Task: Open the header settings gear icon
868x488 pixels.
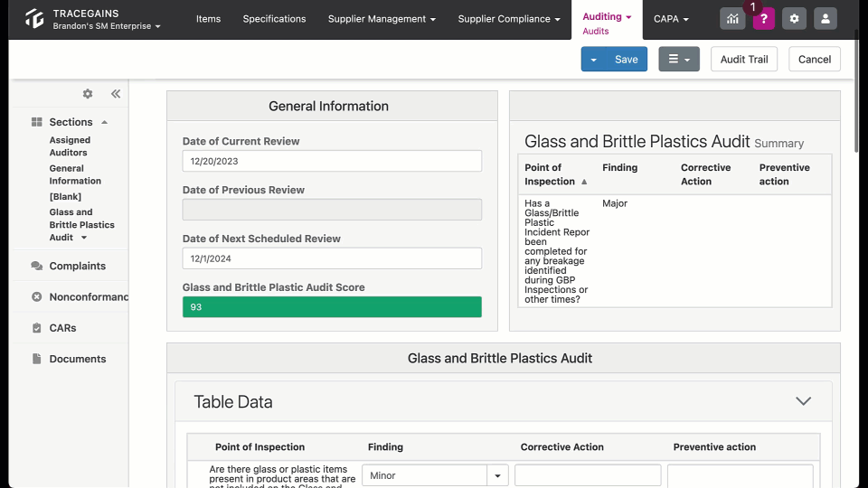Action: [x=795, y=19]
